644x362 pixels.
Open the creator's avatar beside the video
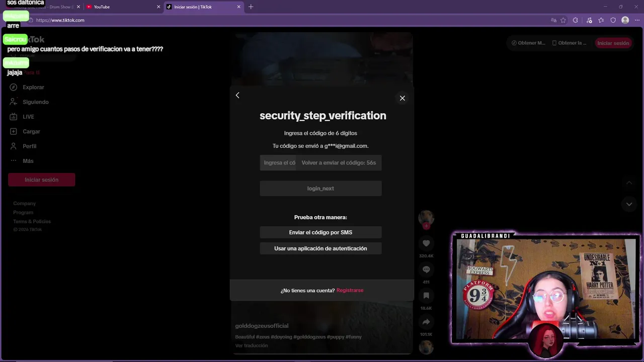point(426,217)
